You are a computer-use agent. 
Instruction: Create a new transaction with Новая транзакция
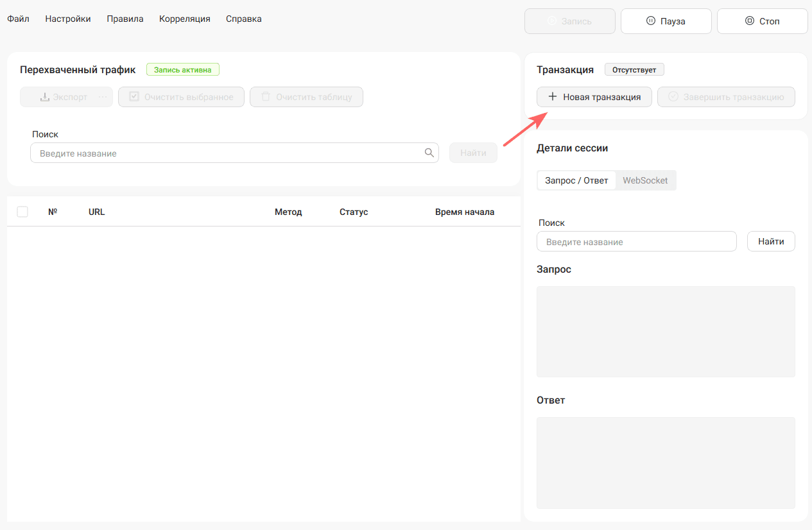click(x=594, y=97)
